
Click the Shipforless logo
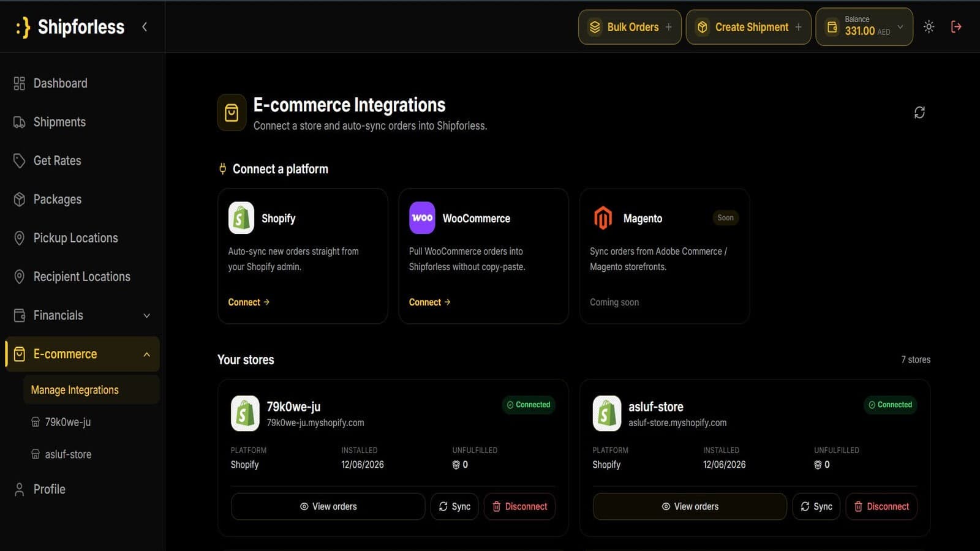pyautogui.click(x=70, y=27)
